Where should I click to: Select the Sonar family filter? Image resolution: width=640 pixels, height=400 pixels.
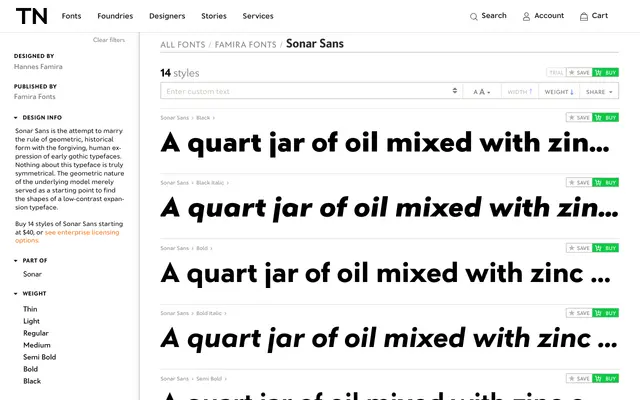click(32, 274)
